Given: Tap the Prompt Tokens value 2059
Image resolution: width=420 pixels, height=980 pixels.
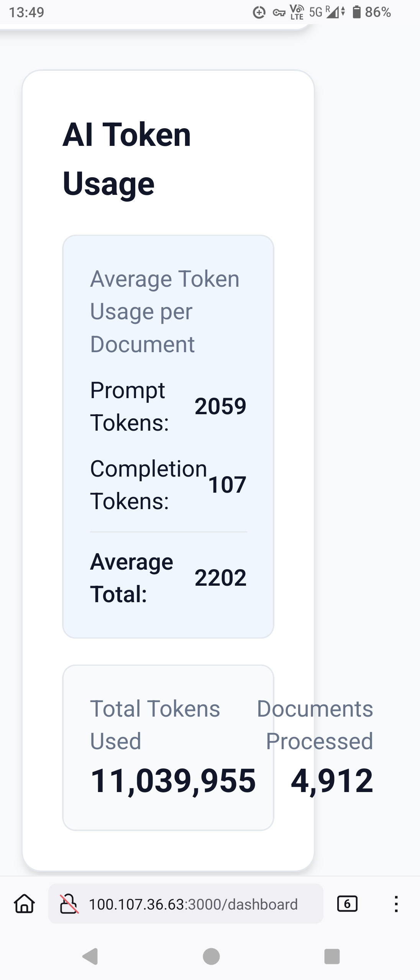Looking at the screenshot, I should pos(220,406).
